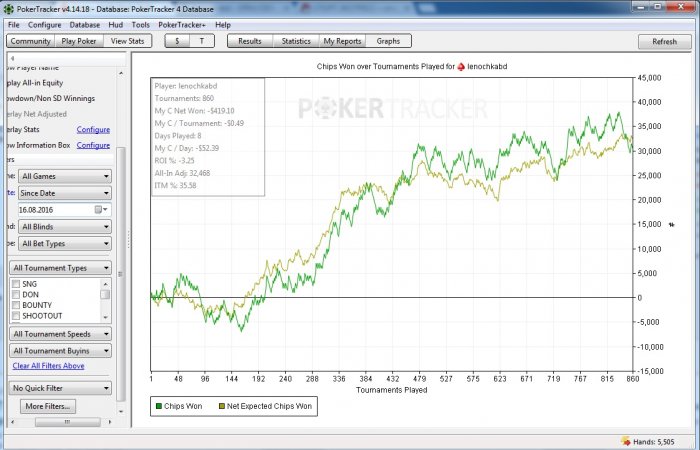
Task: Select the View Stats tab
Action: pos(128,41)
